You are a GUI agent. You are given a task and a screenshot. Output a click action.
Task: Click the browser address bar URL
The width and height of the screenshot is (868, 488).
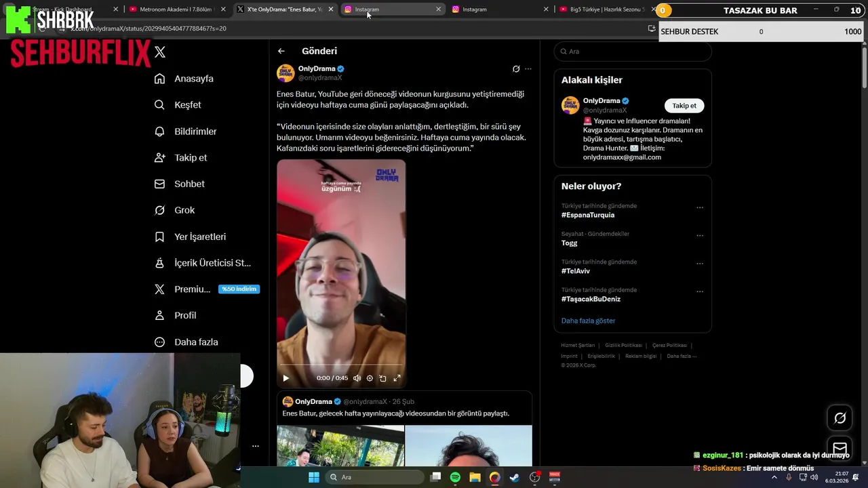click(149, 28)
